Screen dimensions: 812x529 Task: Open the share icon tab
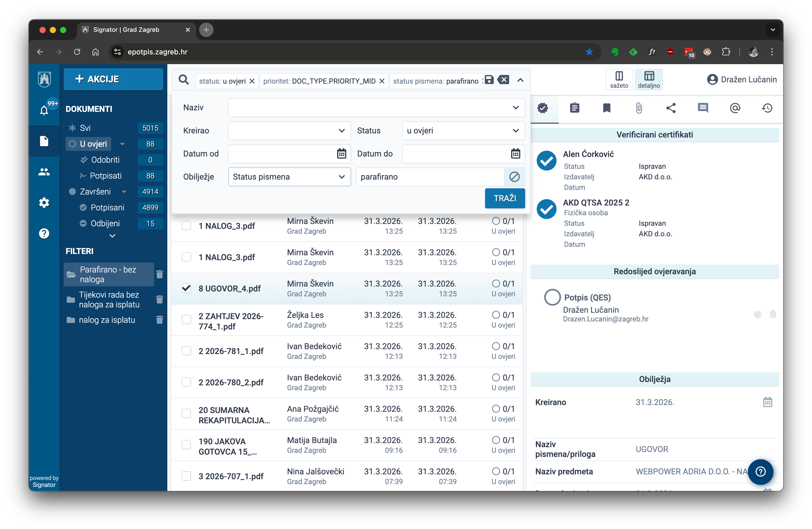671,108
